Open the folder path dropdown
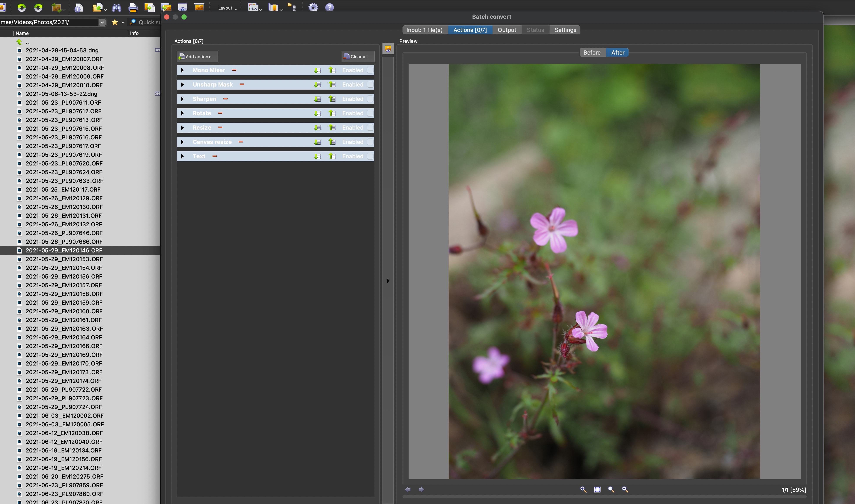Viewport: 855px width, 504px height. (102, 22)
